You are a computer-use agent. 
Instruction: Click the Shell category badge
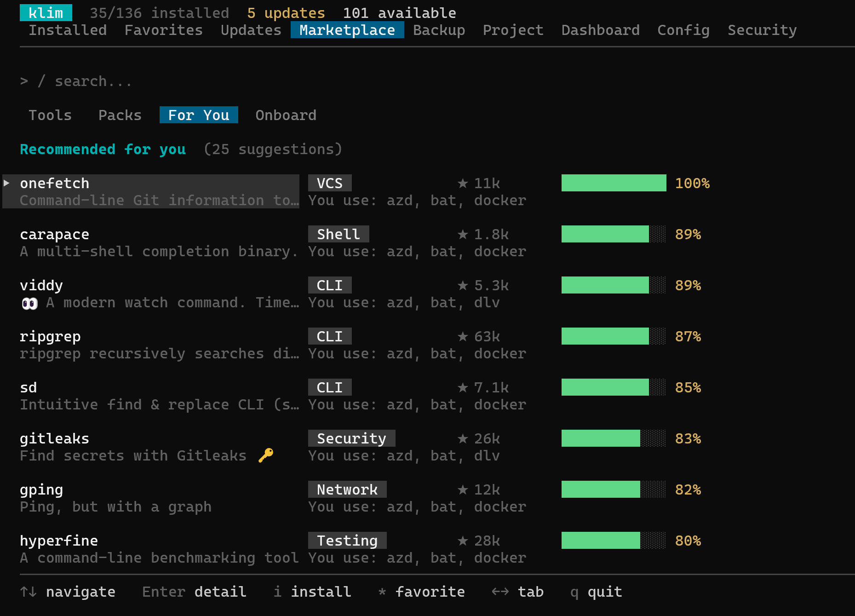click(x=339, y=234)
